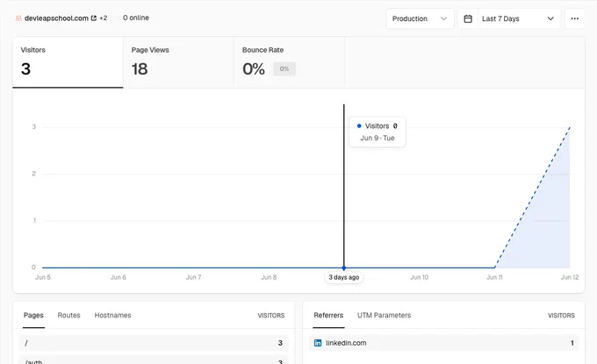Click the Visitors tooltip for Jun 9 - Tue
This screenshot has height=364, width=597.
[x=378, y=132]
